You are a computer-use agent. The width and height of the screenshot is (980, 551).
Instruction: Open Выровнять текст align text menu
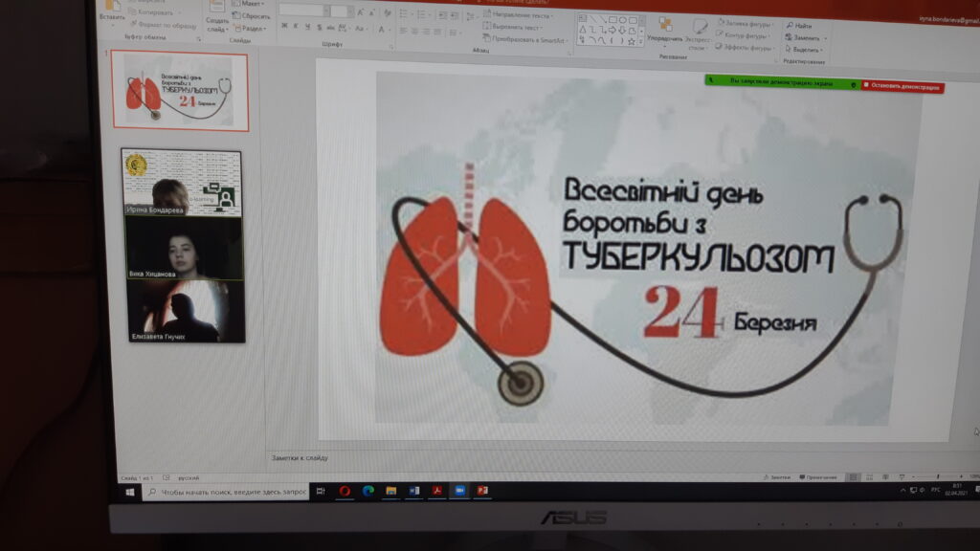click(x=513, y=27)
